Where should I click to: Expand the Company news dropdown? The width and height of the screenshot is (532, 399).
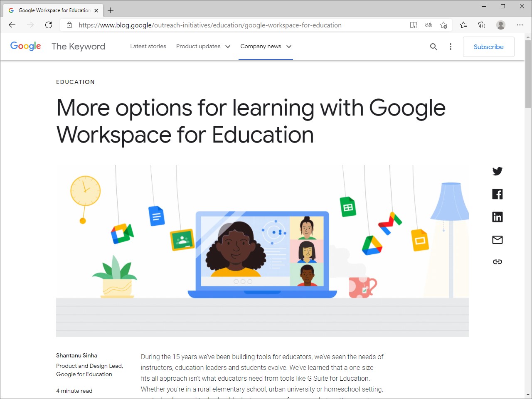tap(266, 47)
